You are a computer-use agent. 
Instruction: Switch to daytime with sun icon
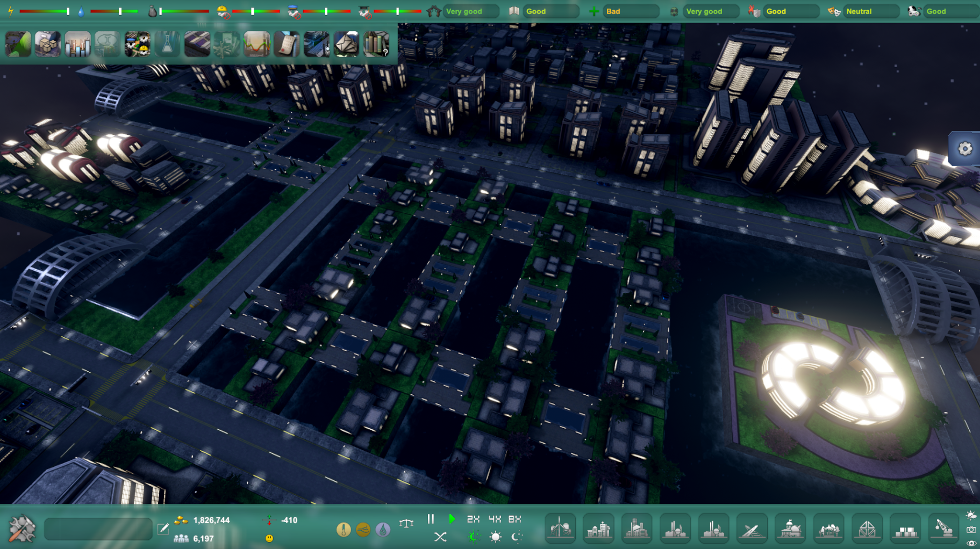(x=496, y=537)
